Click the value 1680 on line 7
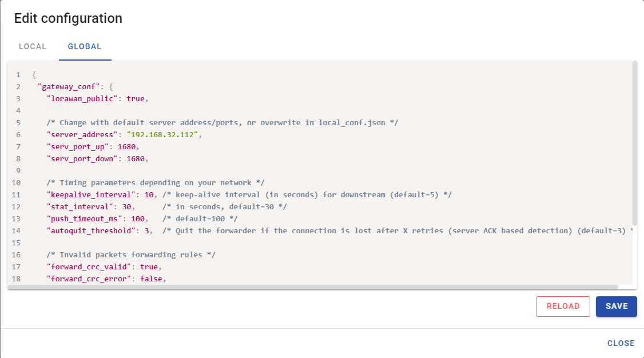 126,146
